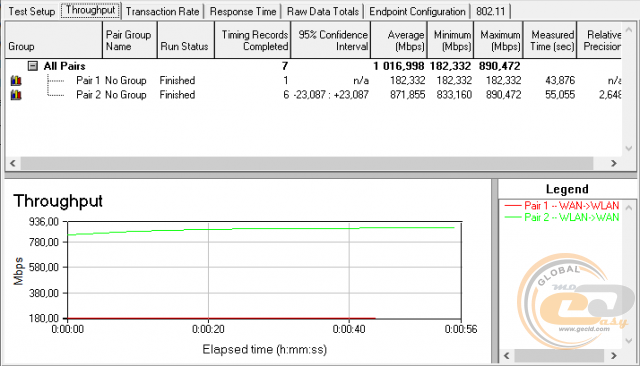Click the red Pair 1 throughput line
This screenshot has height=366, width=640.
[221, 318]
